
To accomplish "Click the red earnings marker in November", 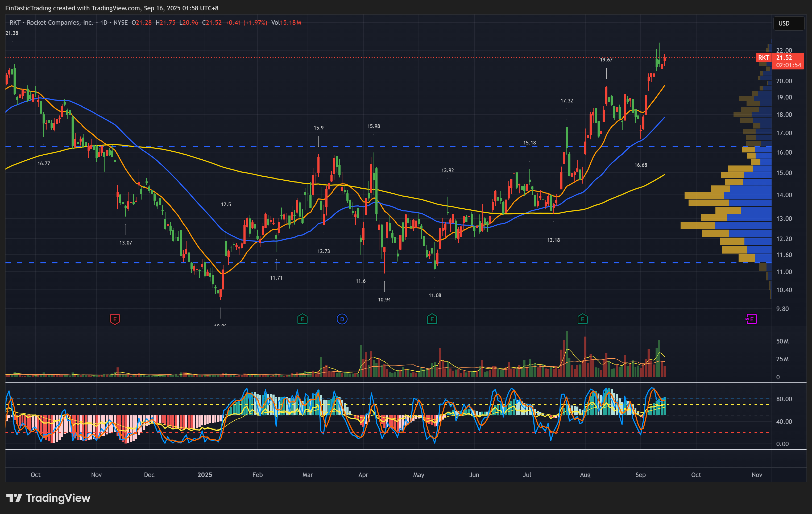I will 115,319.
